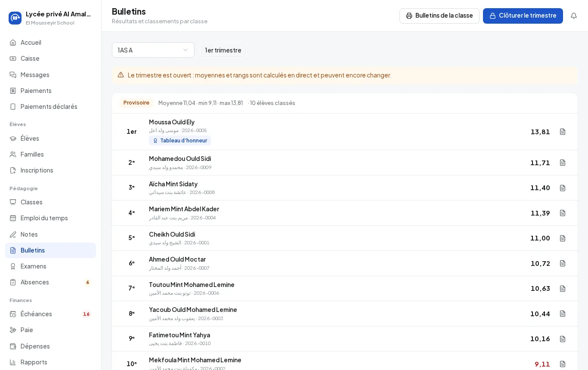Open bulletin document icon for Mariem Mint Abdel Kader
Viewport: 588px width, 370px height.
563,213
